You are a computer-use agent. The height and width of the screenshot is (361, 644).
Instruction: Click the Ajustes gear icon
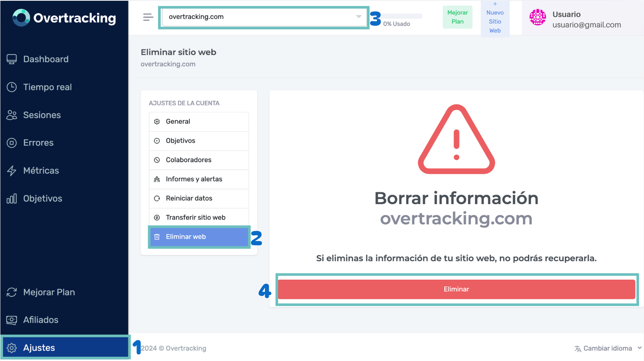pos(12,348)
